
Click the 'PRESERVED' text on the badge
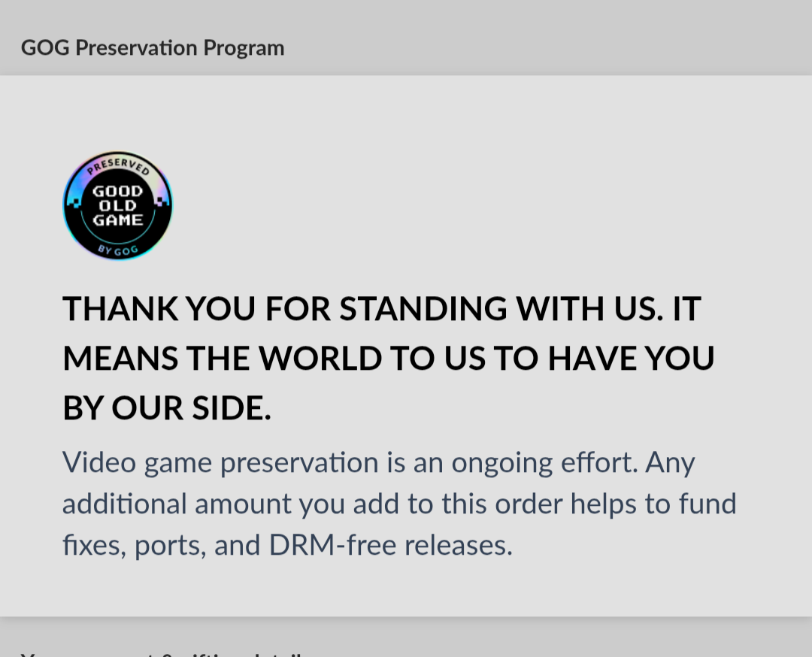pos(118,166)
